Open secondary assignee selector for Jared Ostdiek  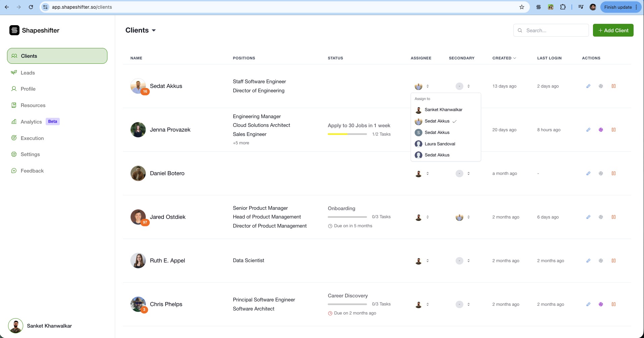(463, 217)
